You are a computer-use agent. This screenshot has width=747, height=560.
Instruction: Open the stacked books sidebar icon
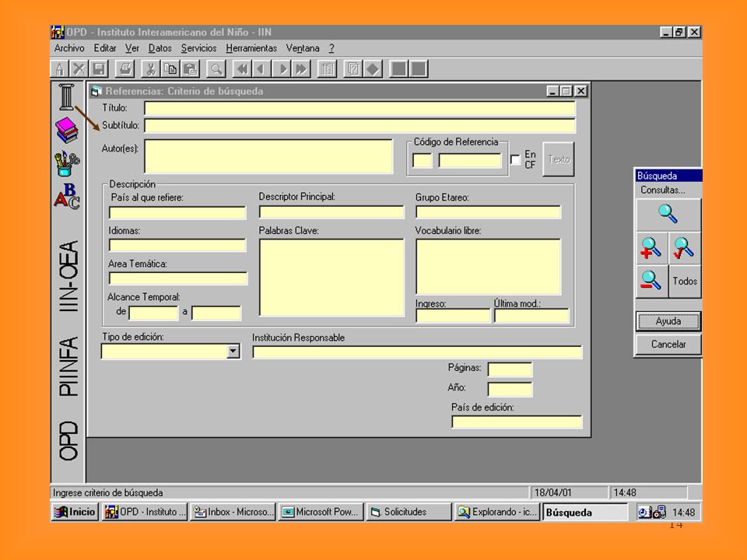[67, 130]
